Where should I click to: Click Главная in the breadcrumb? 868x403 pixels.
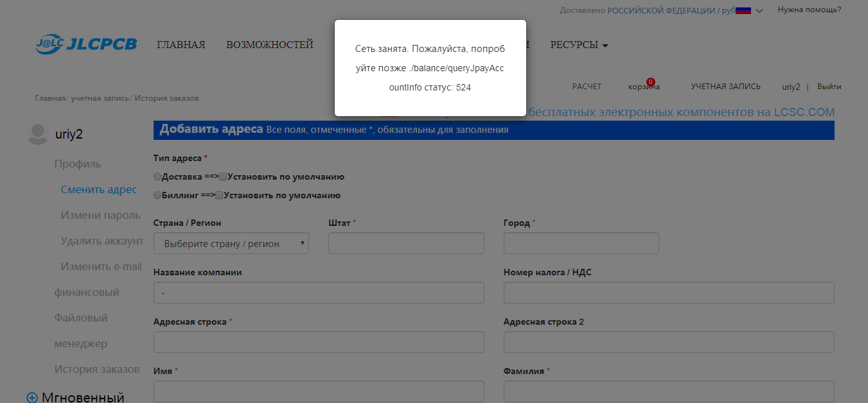[x=50, y=98]
